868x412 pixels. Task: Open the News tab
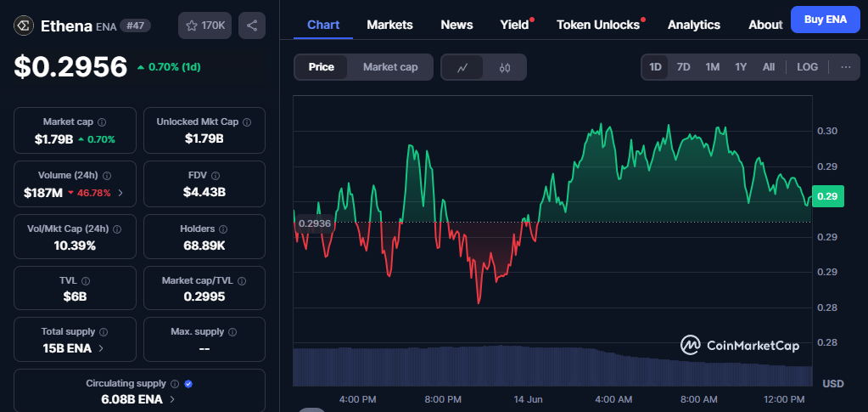(x=456, y=25)
